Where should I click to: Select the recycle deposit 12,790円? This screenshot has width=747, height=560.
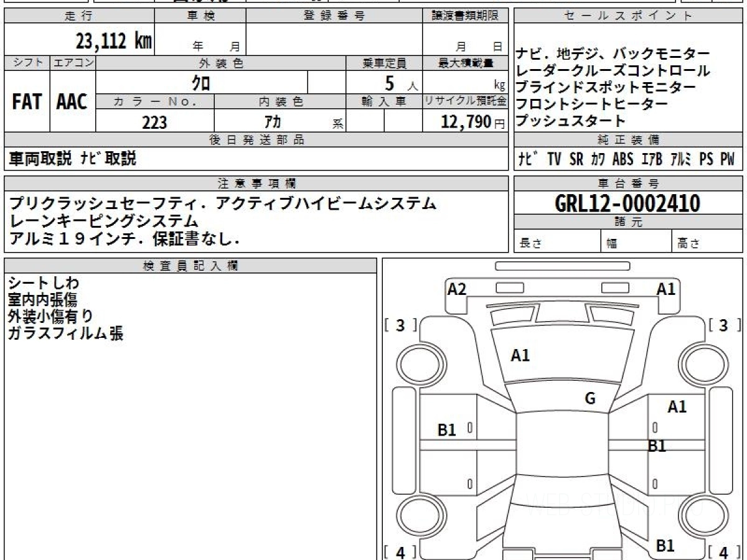[x=473, y=122]
